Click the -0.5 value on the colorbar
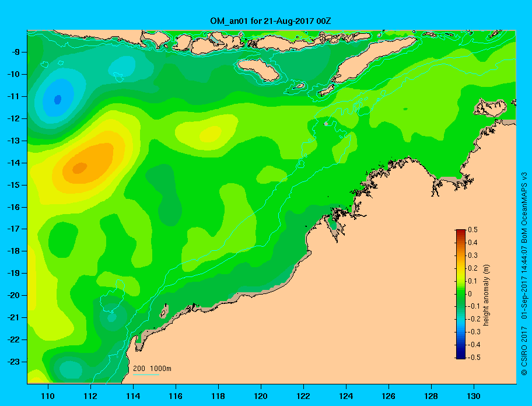This screenshot has width=532, height=406. coord(474,358)
